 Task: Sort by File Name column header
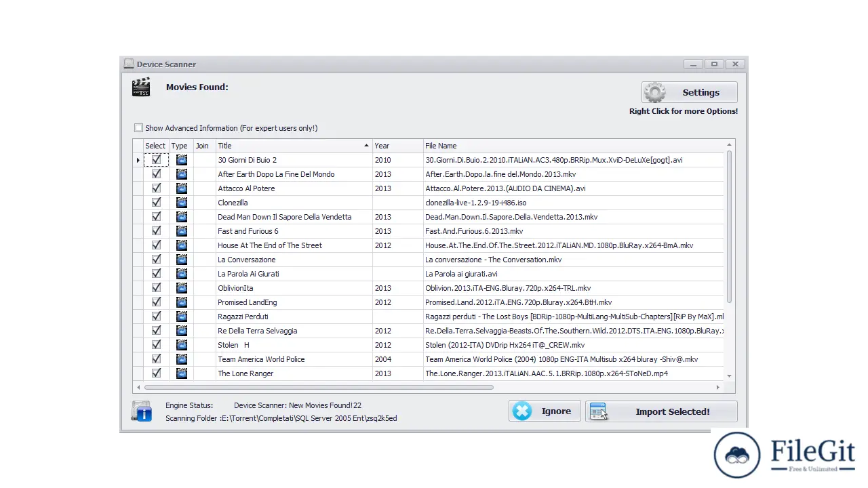click(x=574, y=146)
